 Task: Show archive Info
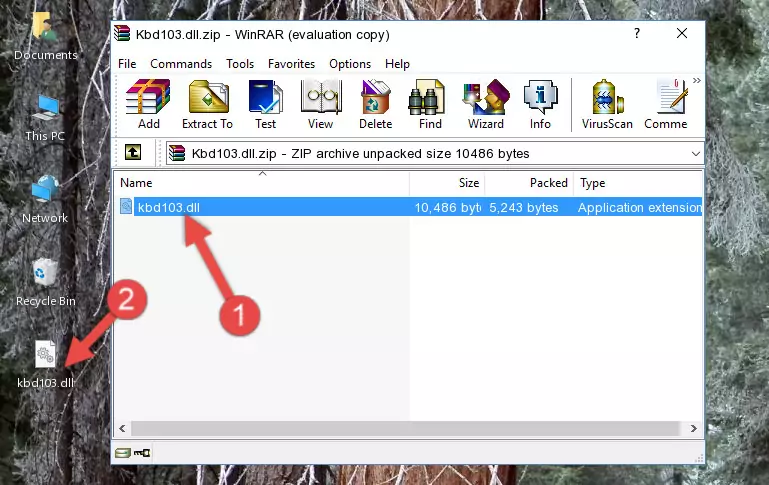click(540, 104)
